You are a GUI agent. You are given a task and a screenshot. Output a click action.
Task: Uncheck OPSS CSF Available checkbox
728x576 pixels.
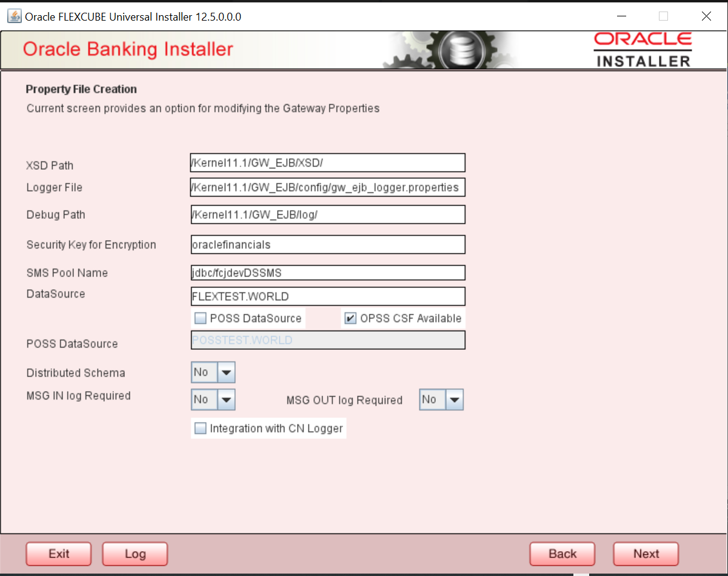pos(350,318)
